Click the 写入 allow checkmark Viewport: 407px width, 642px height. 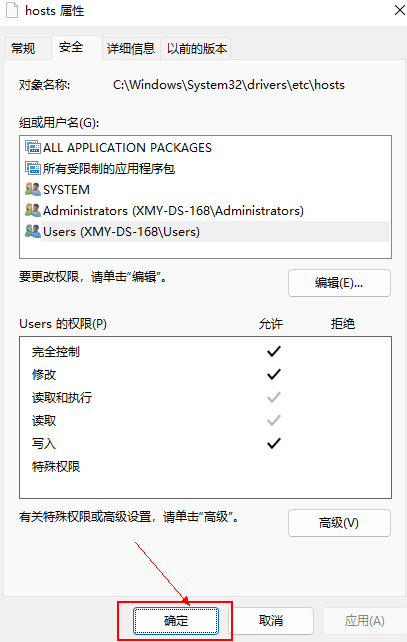274,443
